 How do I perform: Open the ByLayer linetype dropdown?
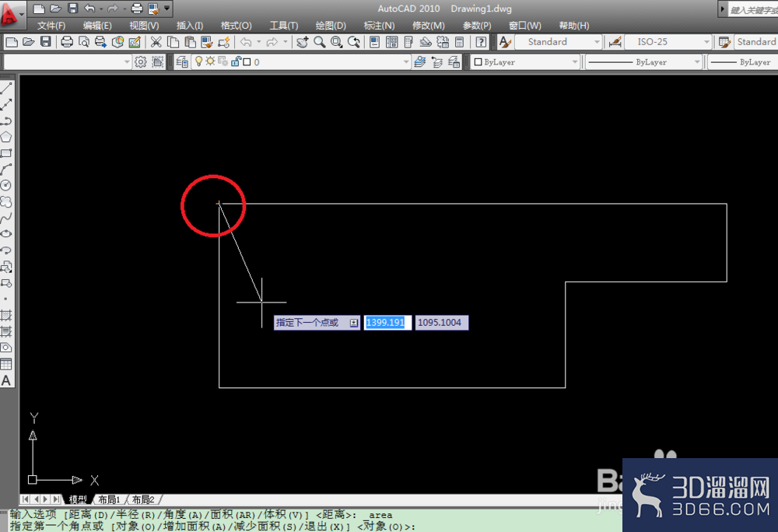click(696, 62)
